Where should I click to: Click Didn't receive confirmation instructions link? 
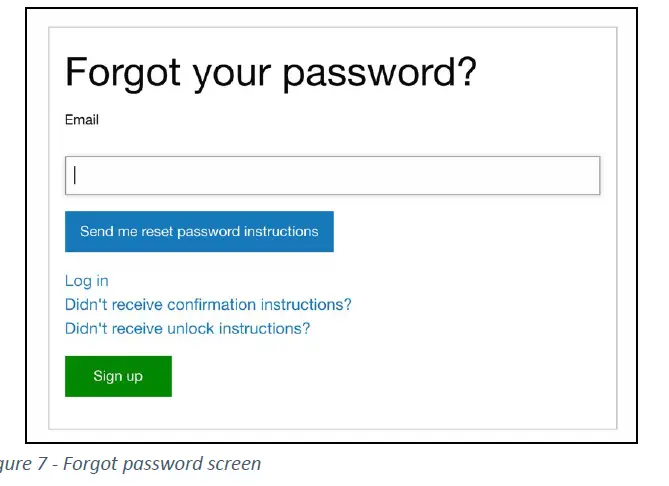coord(208,305)
